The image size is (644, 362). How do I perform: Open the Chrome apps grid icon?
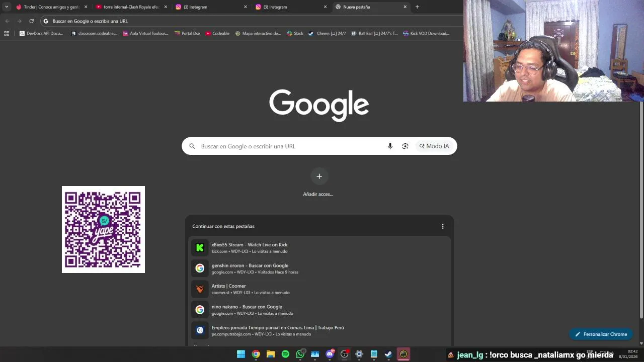[x=7, y=34]
